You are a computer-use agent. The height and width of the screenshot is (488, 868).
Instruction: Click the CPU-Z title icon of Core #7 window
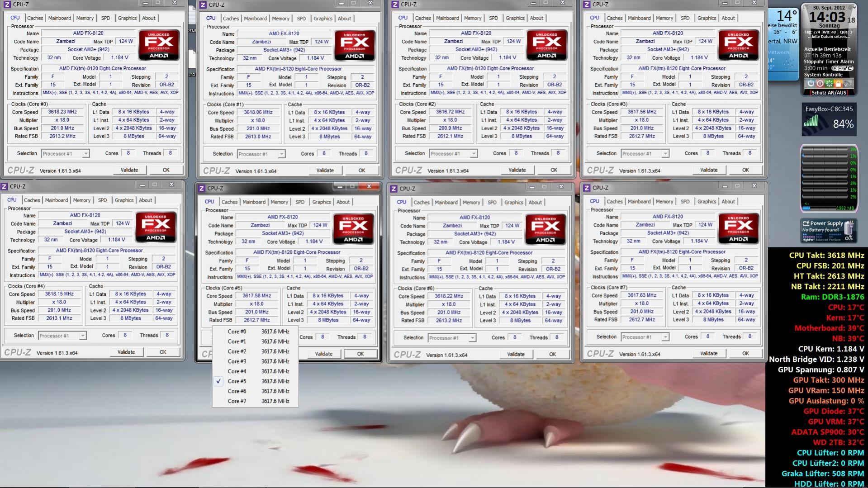point(587,188)
